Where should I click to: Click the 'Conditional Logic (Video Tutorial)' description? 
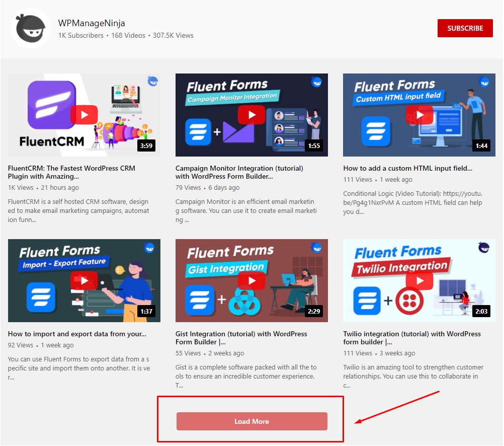coord(413,203)
